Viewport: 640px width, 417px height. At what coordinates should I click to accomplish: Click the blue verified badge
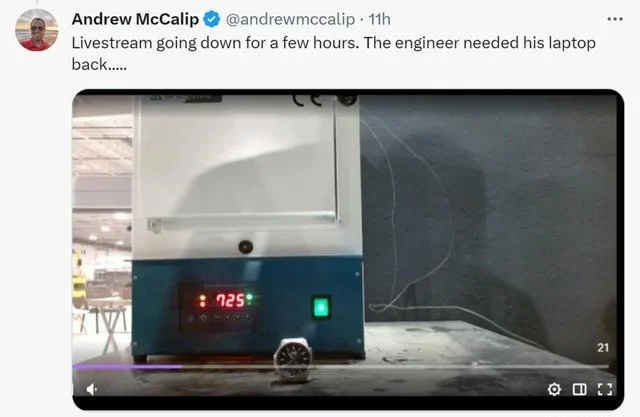pos(212,19)
